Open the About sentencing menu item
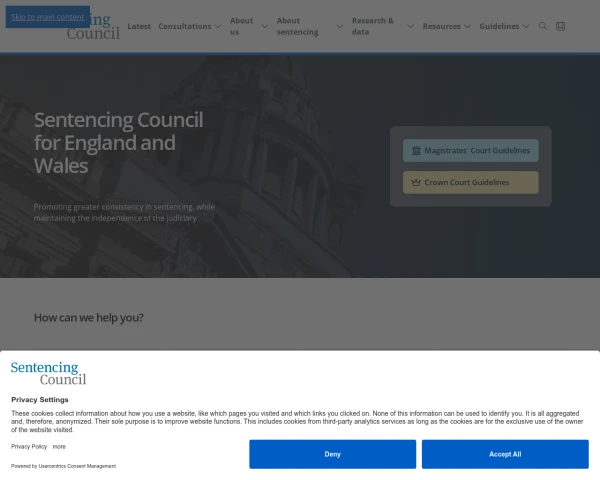This screenshot has height=480, width=600. [298, 26]
